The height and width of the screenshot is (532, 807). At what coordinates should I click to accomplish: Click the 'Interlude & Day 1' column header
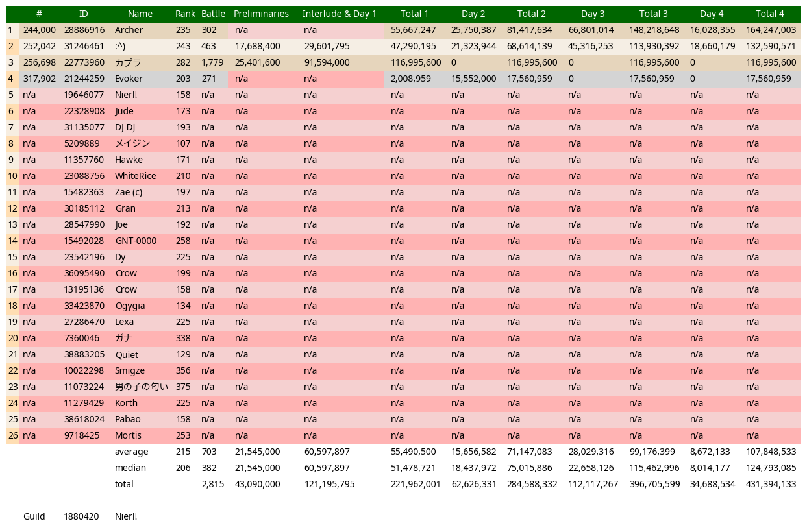pos(340,14)
